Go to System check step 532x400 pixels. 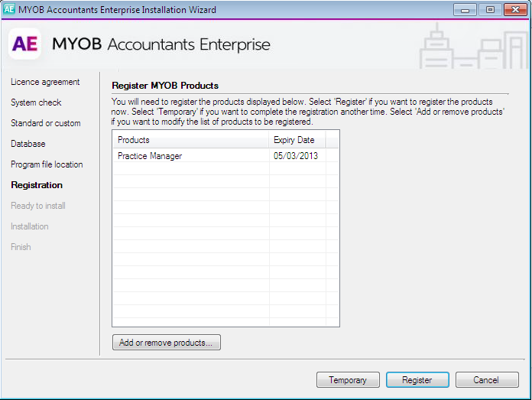[x=36, y=102]
